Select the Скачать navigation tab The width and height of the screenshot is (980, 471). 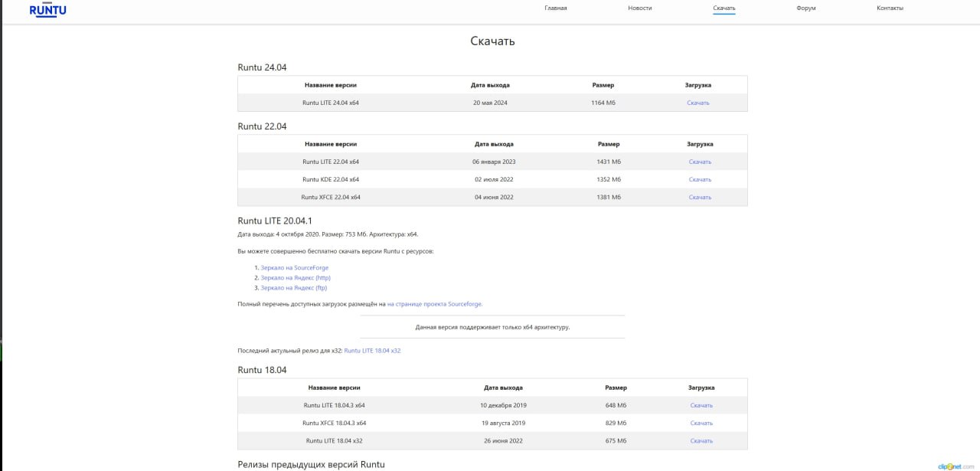[724, 8]
